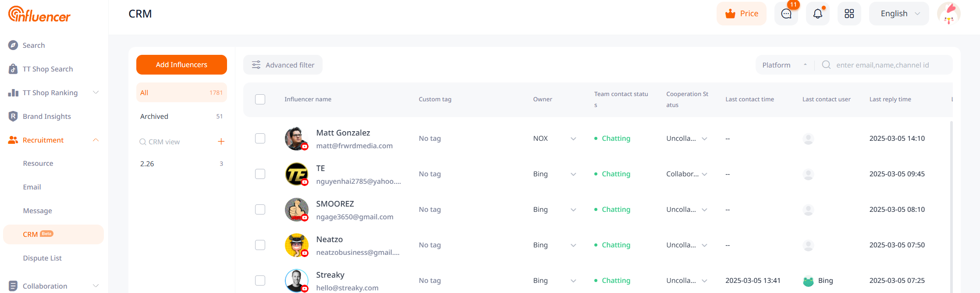Open the chat messages icon with badge
980x293 pixels.
[x=786, y=14]
